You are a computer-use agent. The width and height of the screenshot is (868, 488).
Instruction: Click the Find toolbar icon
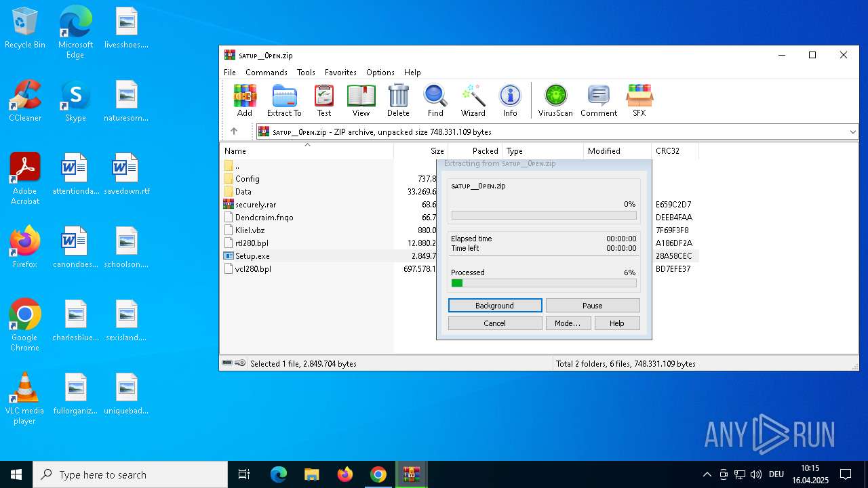(x=435, y=100)
